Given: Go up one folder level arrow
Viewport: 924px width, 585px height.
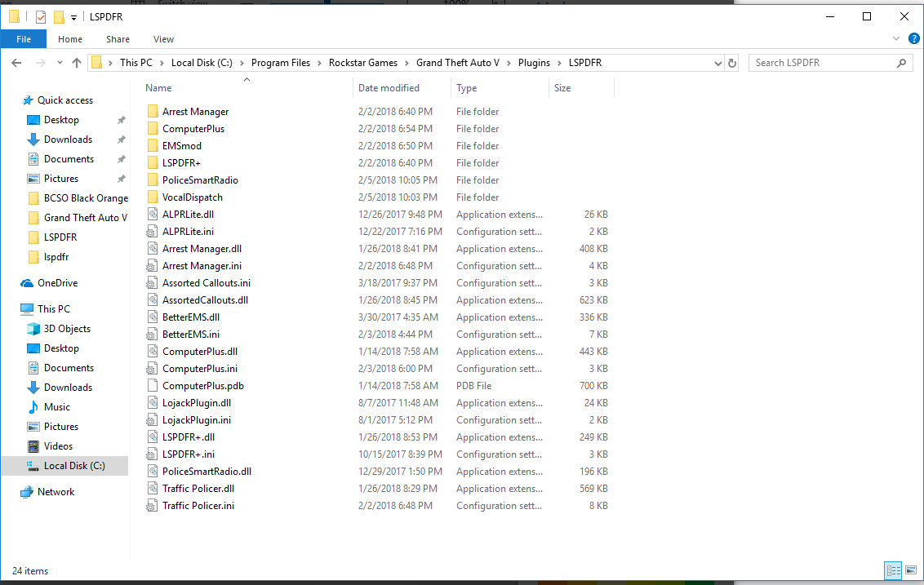Looking at the screenshot, I should (x=77, y=63).
